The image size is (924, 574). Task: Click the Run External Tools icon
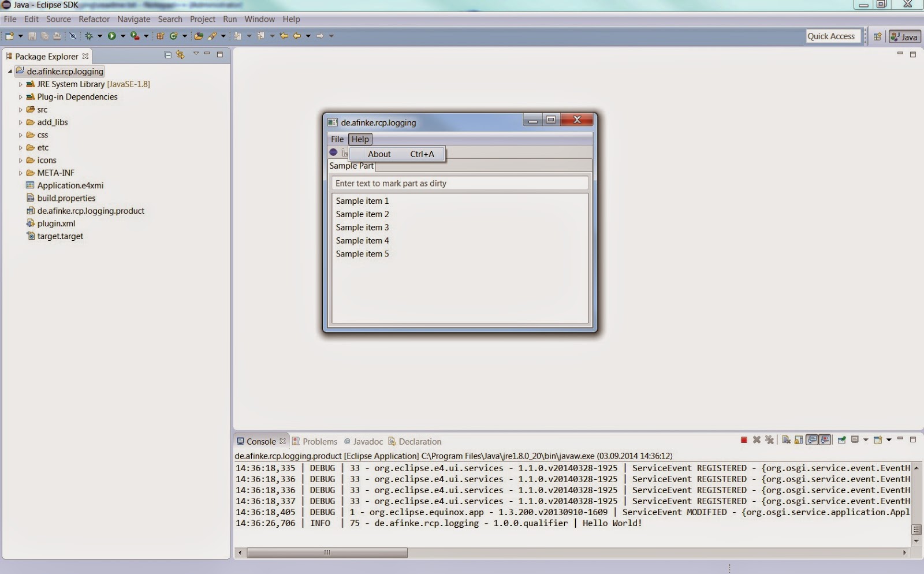[135, 36]
